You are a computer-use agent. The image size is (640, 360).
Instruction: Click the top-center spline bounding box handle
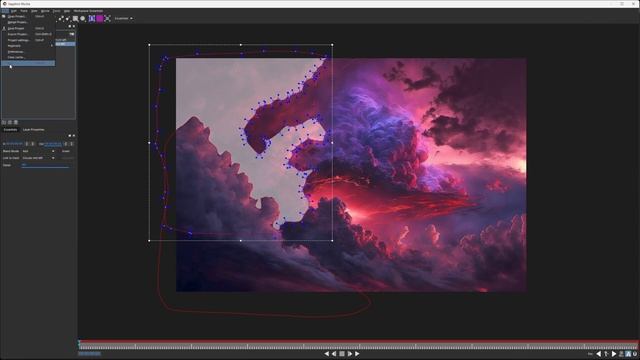(x=241, y=44)
